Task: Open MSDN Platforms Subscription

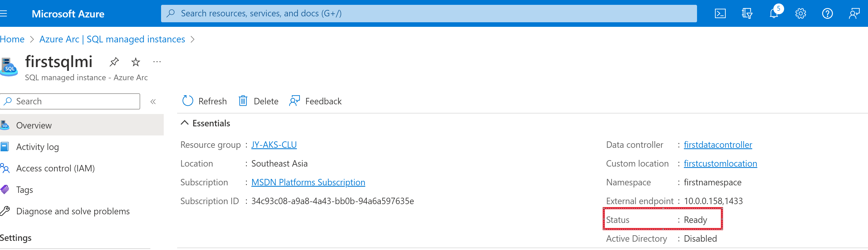Action: click(x=308, y=182)
